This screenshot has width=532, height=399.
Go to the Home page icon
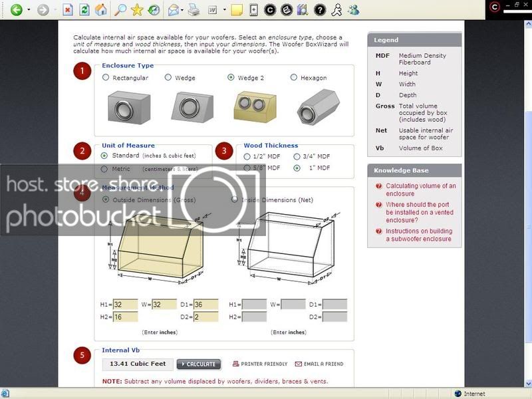pos(101,10)
